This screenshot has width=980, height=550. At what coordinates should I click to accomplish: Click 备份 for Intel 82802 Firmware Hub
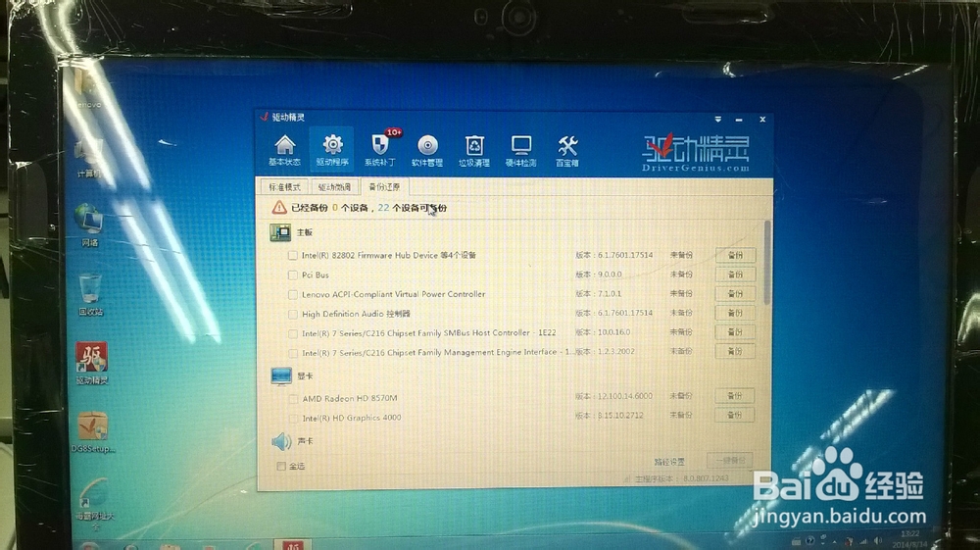(x=735, y=255)
